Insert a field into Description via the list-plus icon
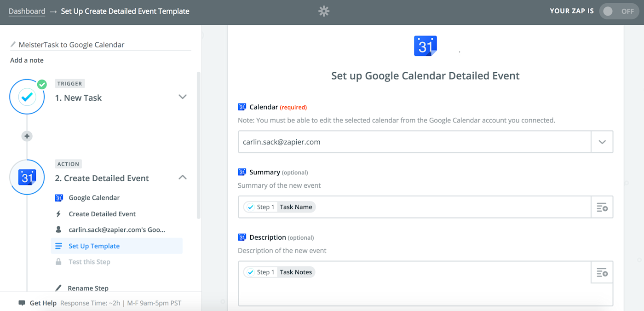The image size is (644, 311). pos(602,272)
